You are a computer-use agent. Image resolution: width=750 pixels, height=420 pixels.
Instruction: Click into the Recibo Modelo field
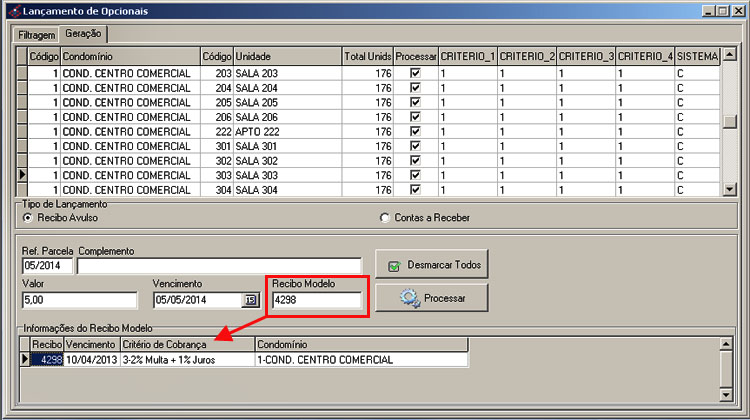point(316,300)
